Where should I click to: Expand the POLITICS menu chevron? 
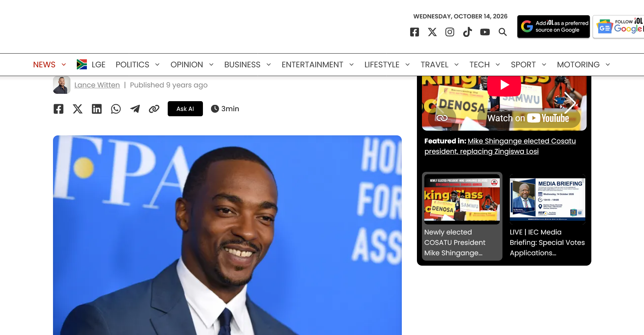click(x=157, y=65)
